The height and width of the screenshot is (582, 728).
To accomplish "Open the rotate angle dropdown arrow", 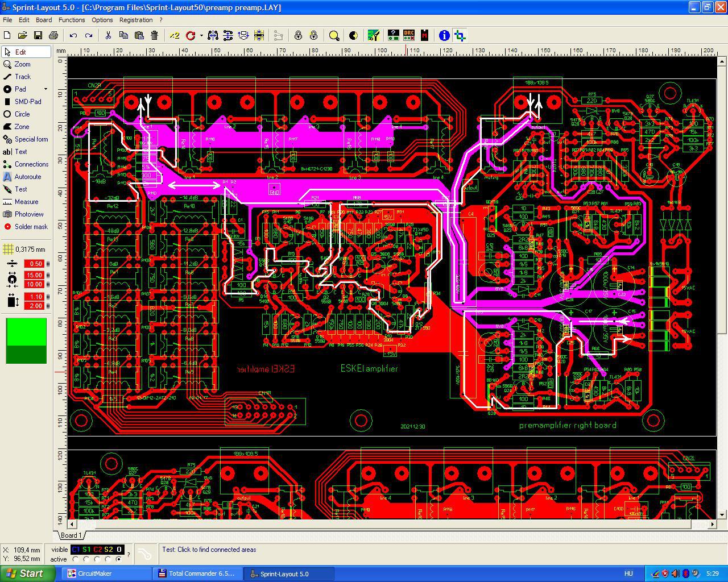I will point(201,35).
